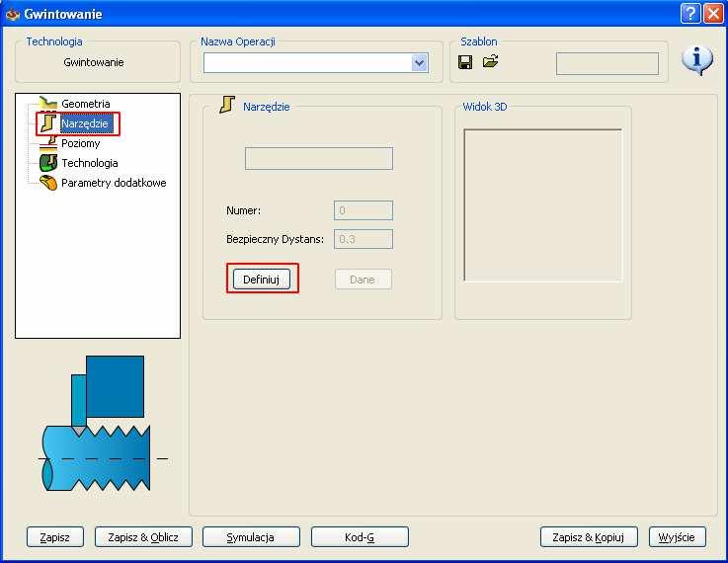Viewport: 728px width, 563px height.
Task: Select Geometria in the operation tree
Action: tap(85, 104)
